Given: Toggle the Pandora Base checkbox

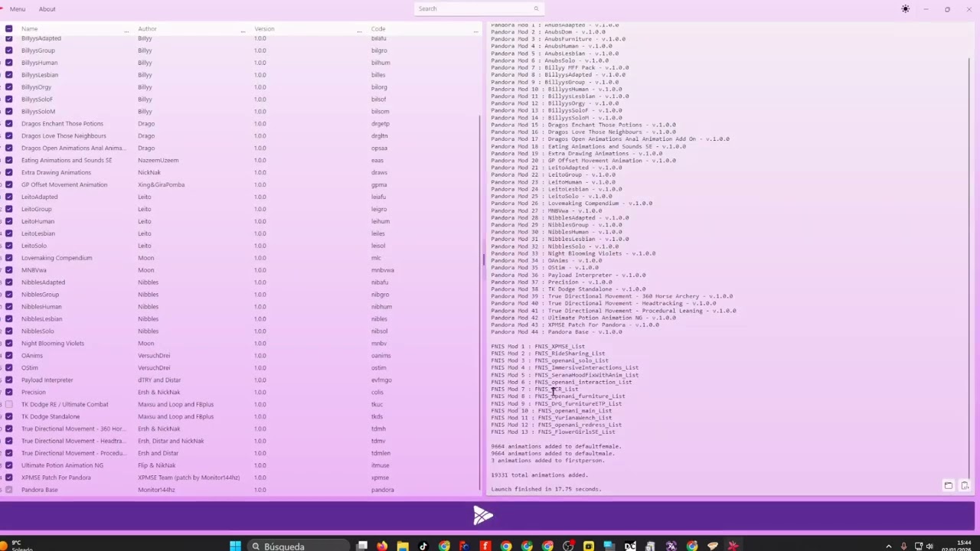Looking at the screenshot, I should pyautogui.click(x=8, y=490).
